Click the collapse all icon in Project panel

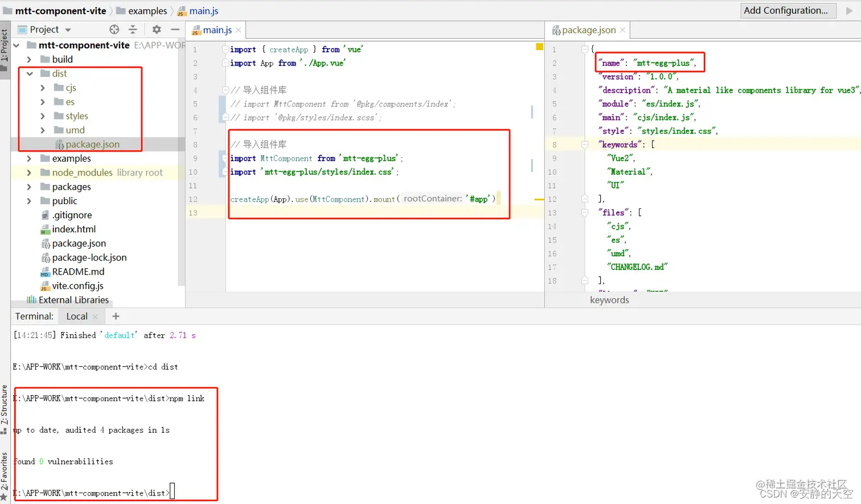point(133,30)
